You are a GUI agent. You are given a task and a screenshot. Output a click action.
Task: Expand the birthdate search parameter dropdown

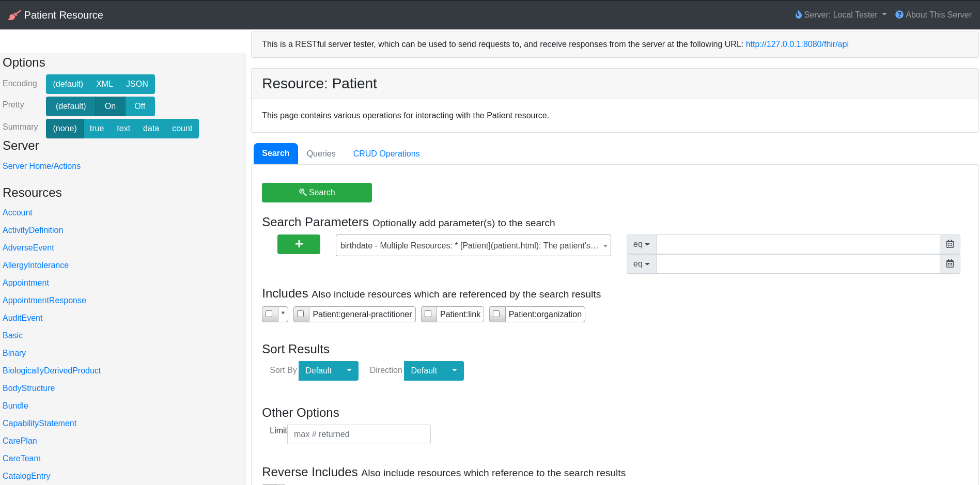pos(473,246)
